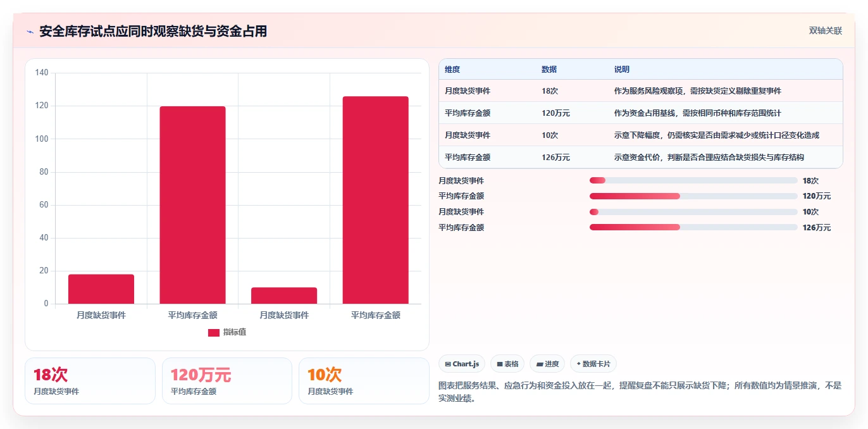Click the title 安全库存试点应同时观察缺货与资金占用

pyautogui.click(x=153, y=31)
